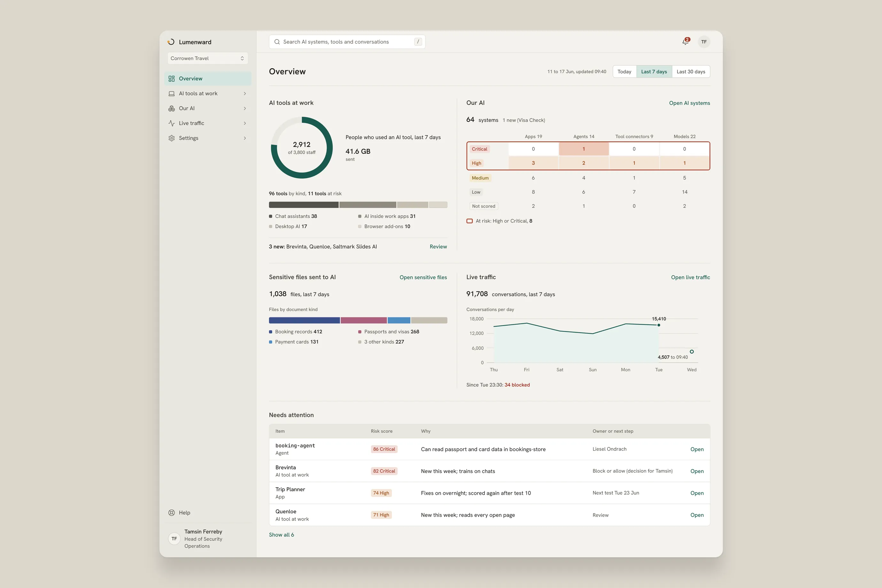
Task: Expand the Live traffic sidebar chevron
Action: (245, 123)
